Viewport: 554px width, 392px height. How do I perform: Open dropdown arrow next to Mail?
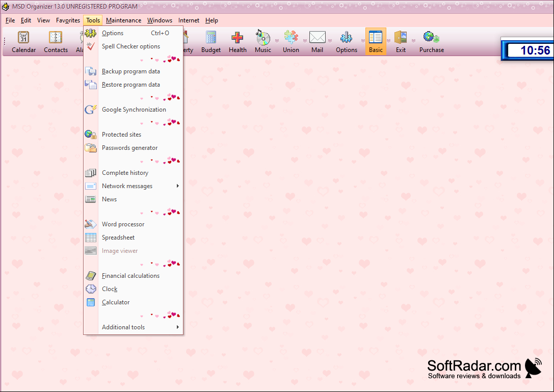tap(330, 41)
